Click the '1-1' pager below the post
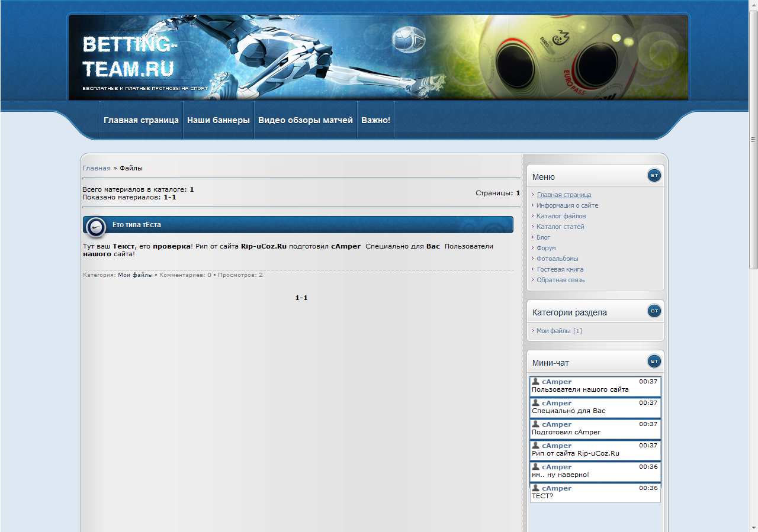The width and height of the screenshot is (758, 532). (x=301, y=298)
